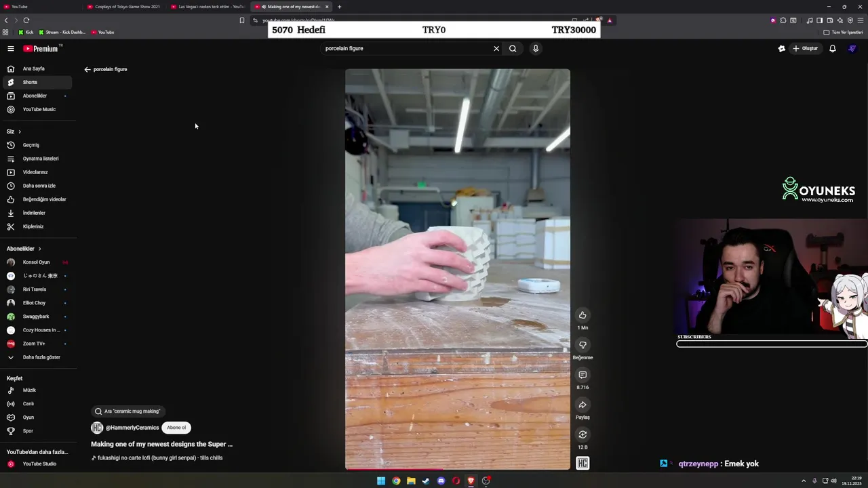Share the Short via Paylaş
The width and height of the screenshot is (868, 488).
coord(583,405)
